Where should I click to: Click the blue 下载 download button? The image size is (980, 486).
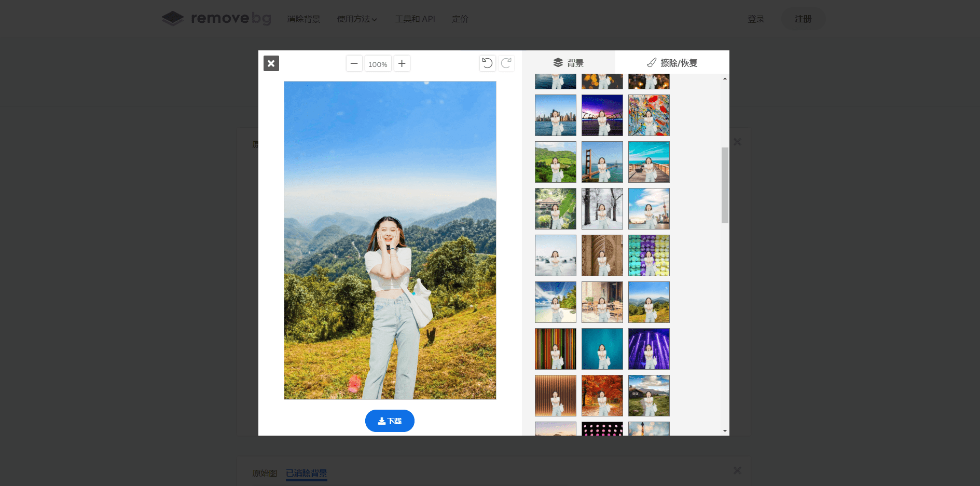[390, 421]
